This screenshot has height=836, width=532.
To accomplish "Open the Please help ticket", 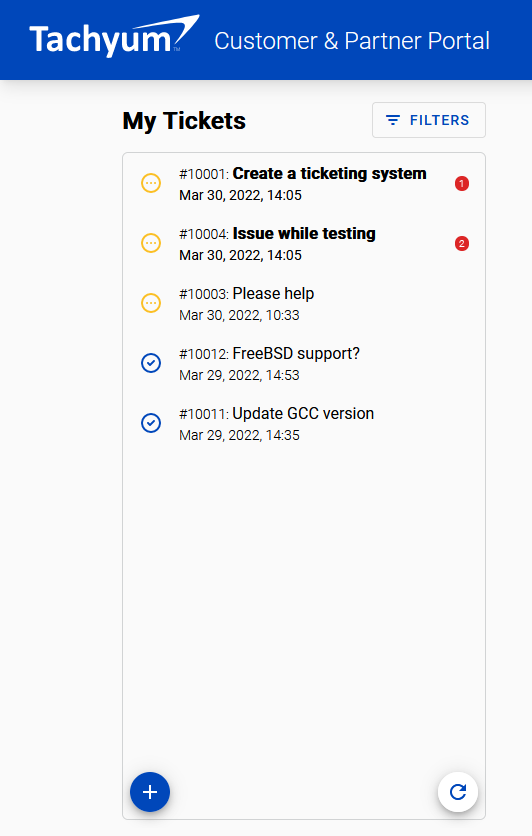I will pos(304,303).
